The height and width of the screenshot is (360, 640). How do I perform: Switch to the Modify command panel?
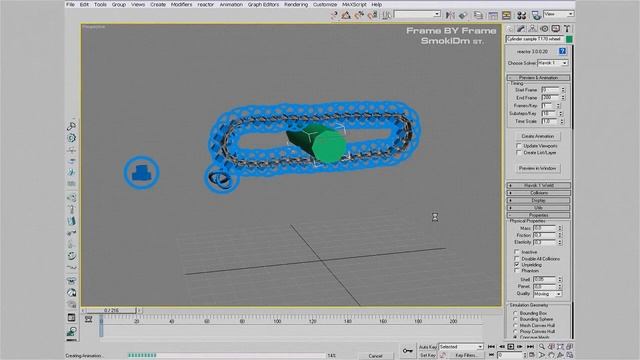[x=521, y=29]
